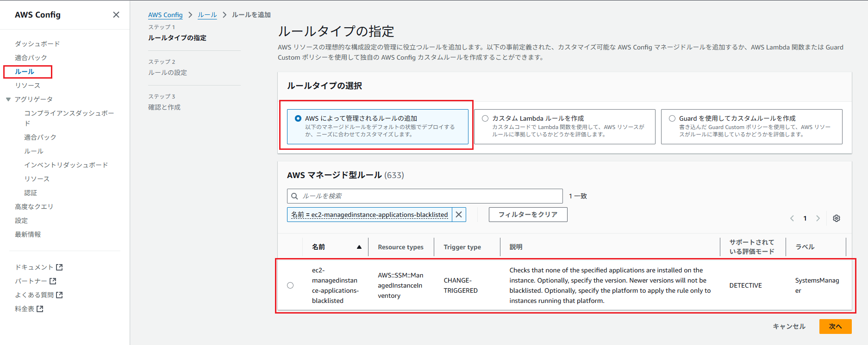The height and width of the screenshot is (345, 868).
Task: Click the ラベル column header
Action: pos(805,247)
